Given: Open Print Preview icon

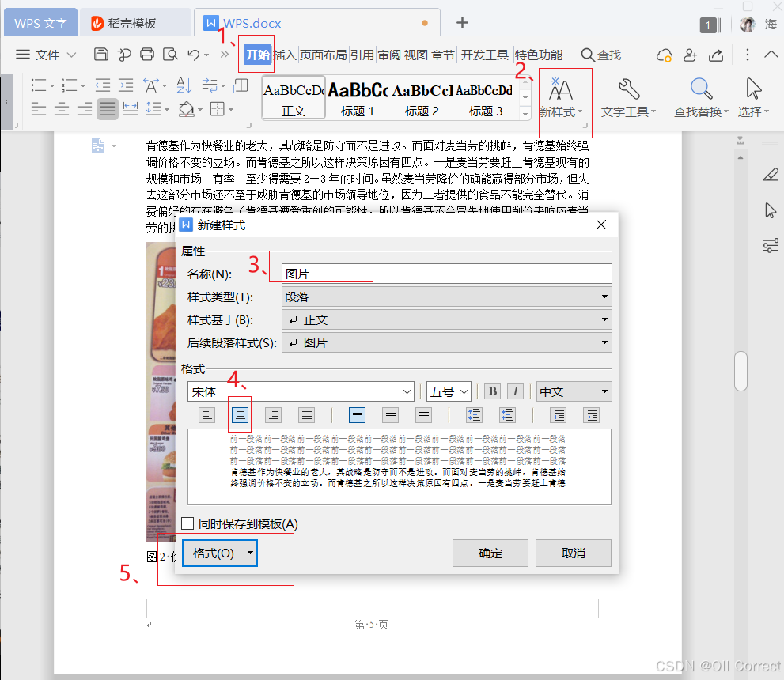Looking at the screenshot, I should coord(171,54).
